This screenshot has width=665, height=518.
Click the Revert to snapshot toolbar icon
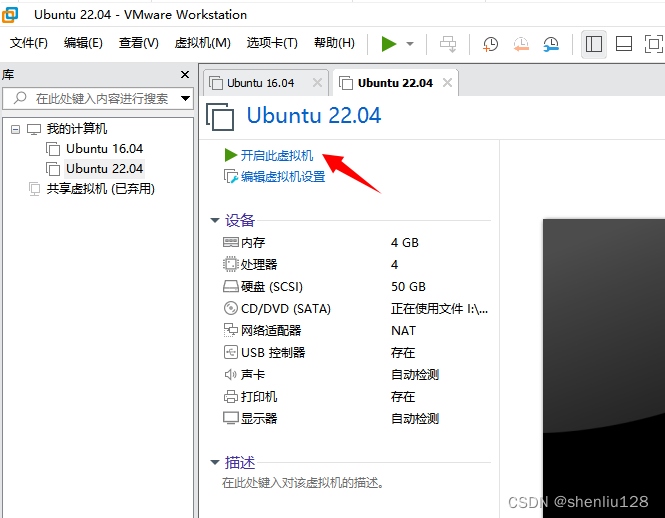point(521,44)
